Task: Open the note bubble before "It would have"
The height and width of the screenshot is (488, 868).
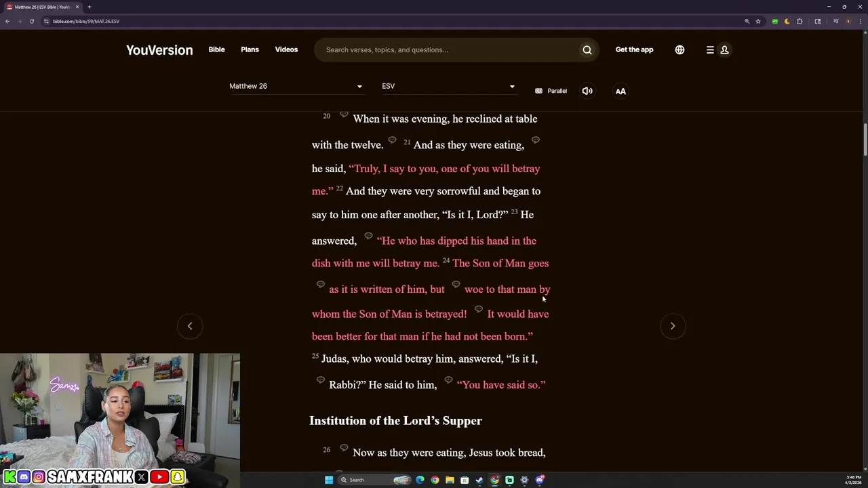Action: coord(479,309)
